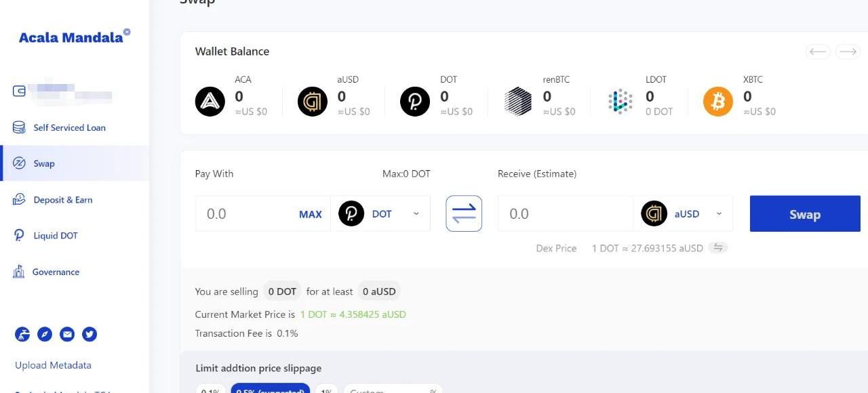
Task: Navigate to Liquid DOT page
Action: 56,236
